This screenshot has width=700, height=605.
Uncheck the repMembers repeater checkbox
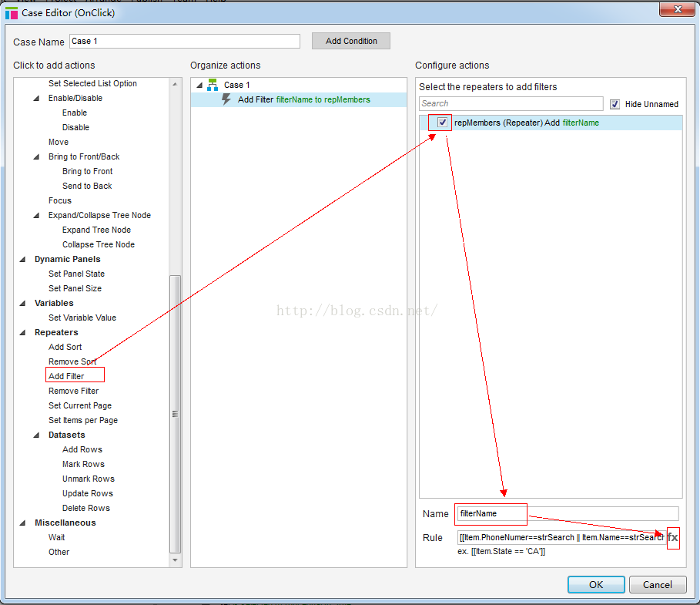tap(442, 122)
